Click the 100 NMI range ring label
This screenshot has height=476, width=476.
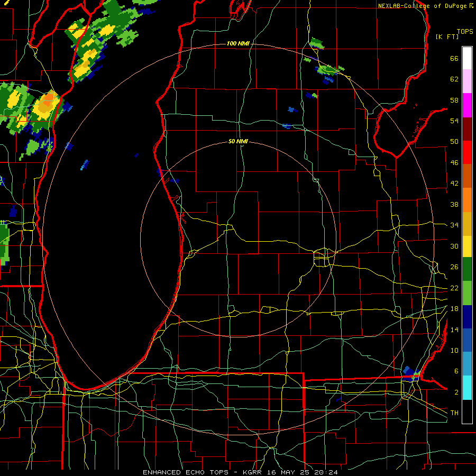(x=238, y=44)
